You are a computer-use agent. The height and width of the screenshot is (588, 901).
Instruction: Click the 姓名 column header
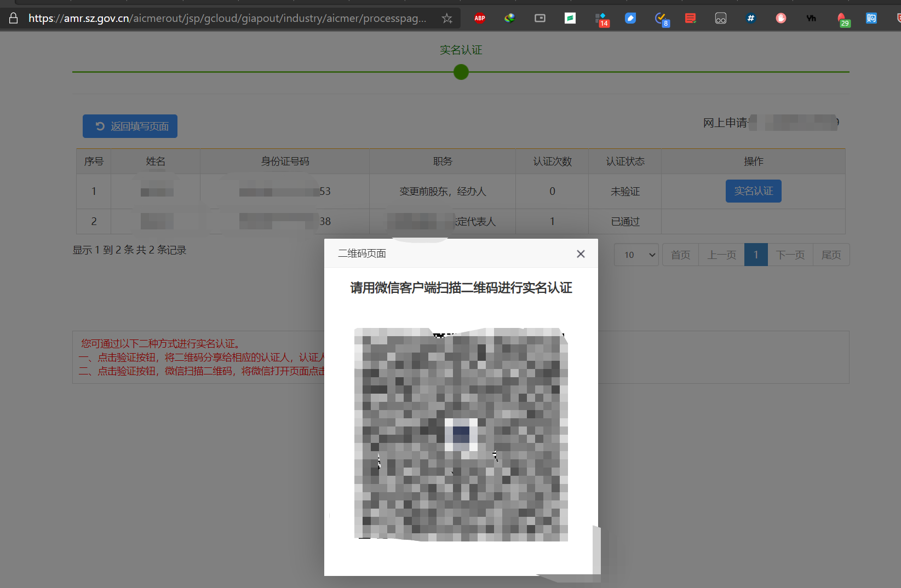[x=156, y=162]
